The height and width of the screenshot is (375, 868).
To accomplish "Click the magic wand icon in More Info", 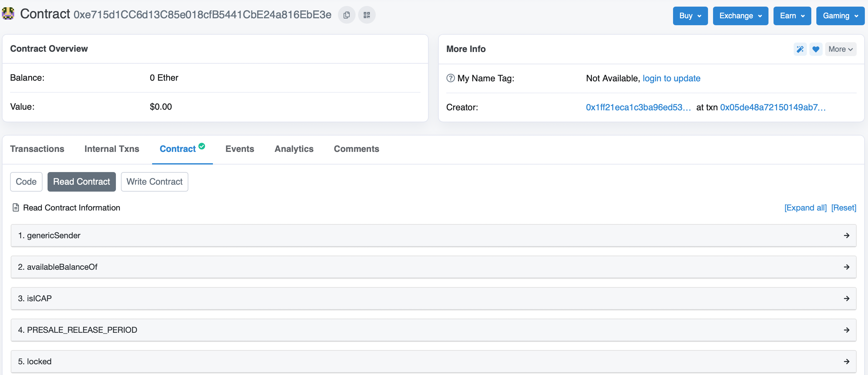I will click(x=800, y=49).
